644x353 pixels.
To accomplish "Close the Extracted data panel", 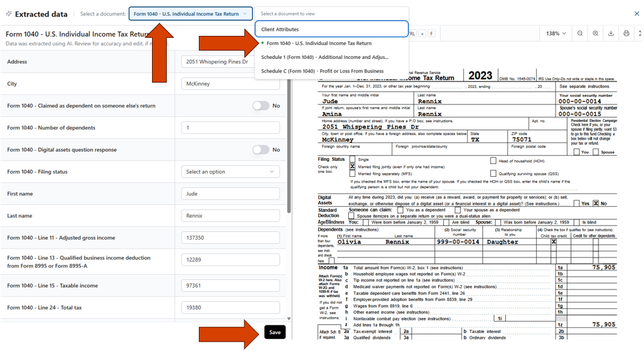I will [x=637, y=13].
